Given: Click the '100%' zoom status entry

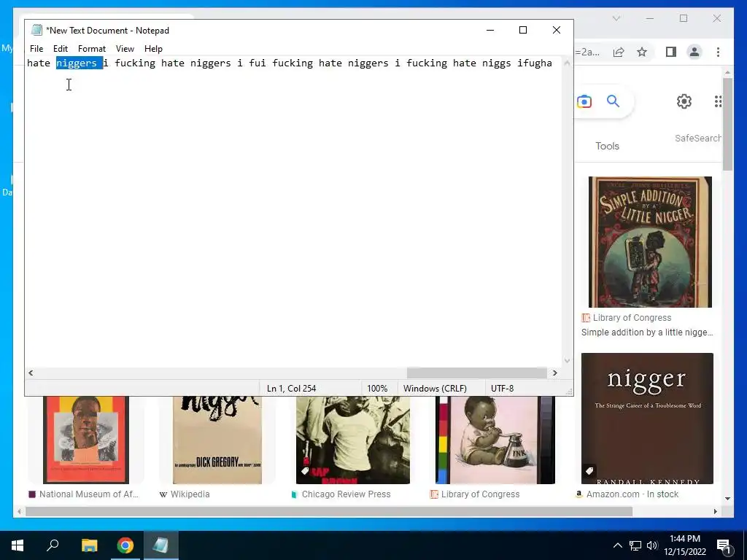Looking at the screenshot, I should (377, 388).
